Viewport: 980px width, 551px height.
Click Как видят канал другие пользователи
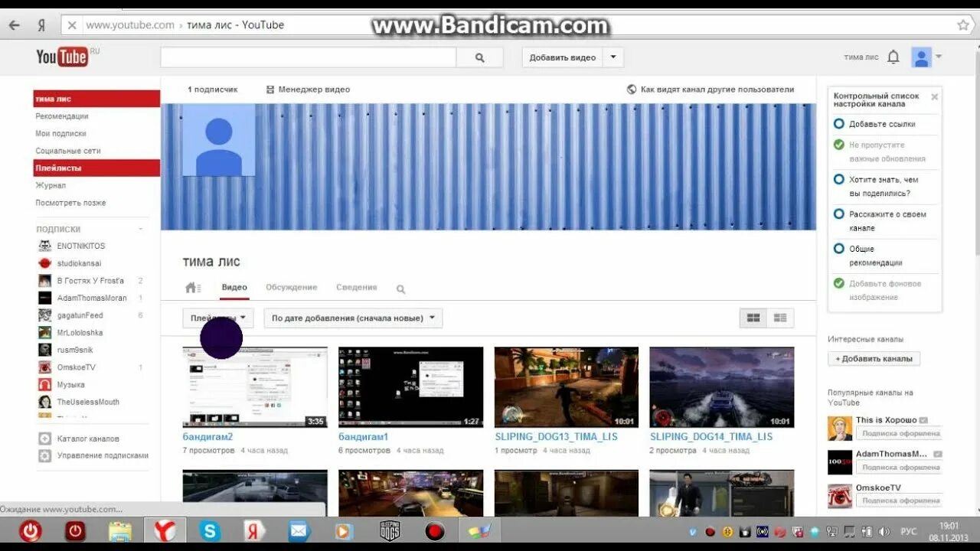(x=710, y=90)
